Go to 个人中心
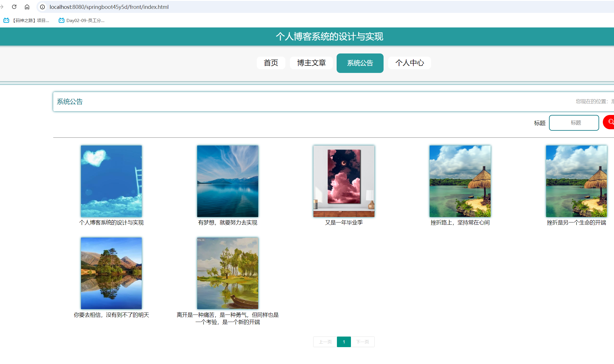 pyautogui.click(x=410, y=63)
